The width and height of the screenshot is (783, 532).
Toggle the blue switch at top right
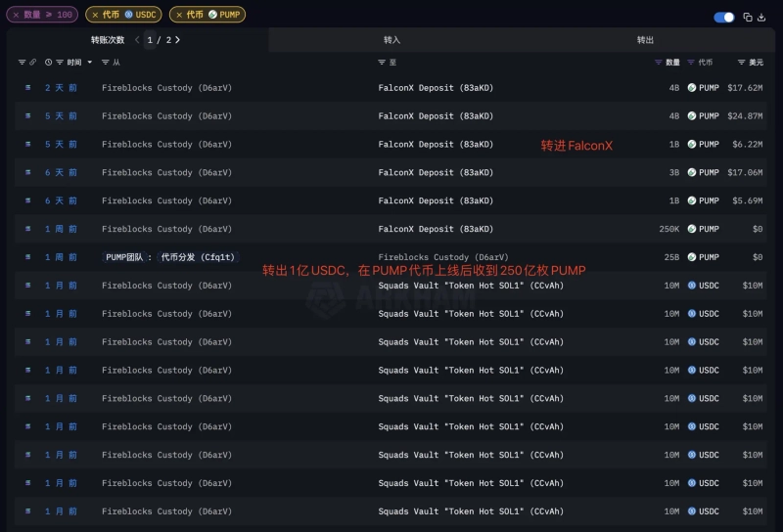pos(724,18)
